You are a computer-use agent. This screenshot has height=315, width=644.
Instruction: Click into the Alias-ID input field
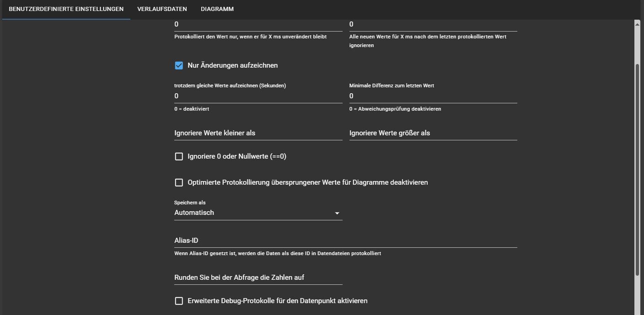pyautogui.click(x=345, y=240)
